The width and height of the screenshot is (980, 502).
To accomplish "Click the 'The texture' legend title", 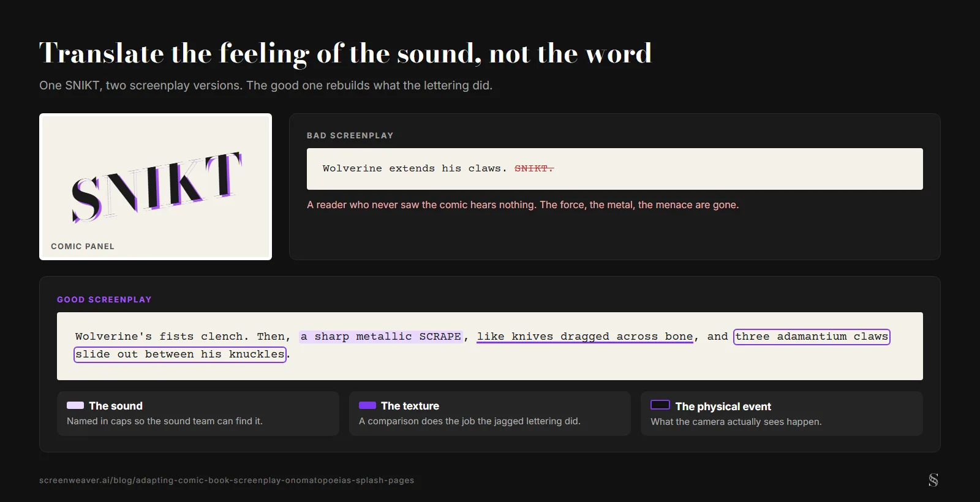I will 410,406.
